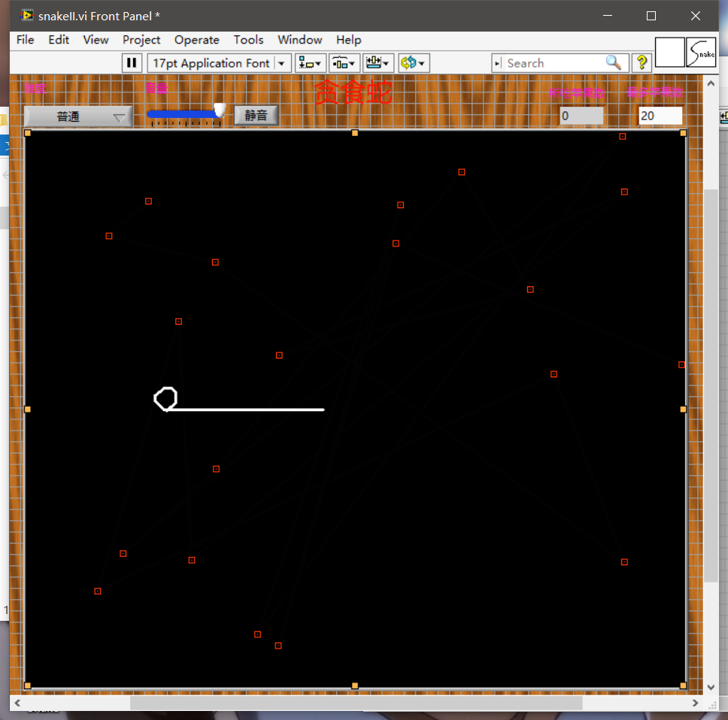
Task: Click the connector pane box
Action: click(669, 53)
